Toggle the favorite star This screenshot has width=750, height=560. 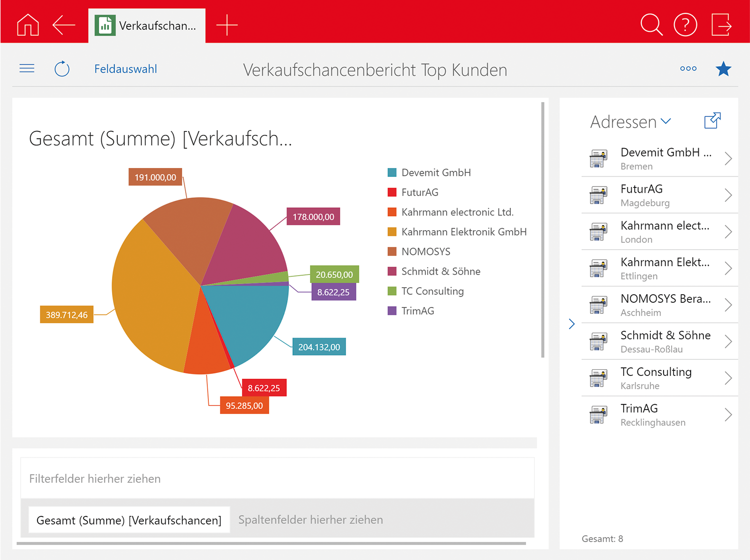(x=723, y=69)
